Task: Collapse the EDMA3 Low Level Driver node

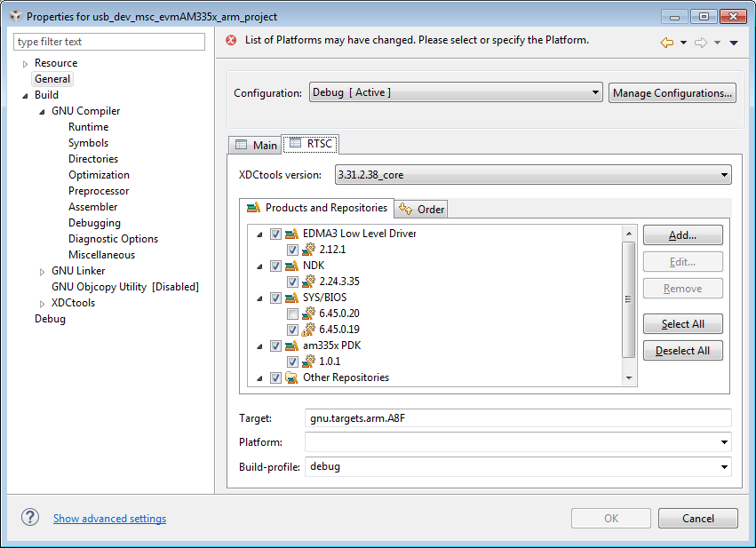Action: pos(259,234)
